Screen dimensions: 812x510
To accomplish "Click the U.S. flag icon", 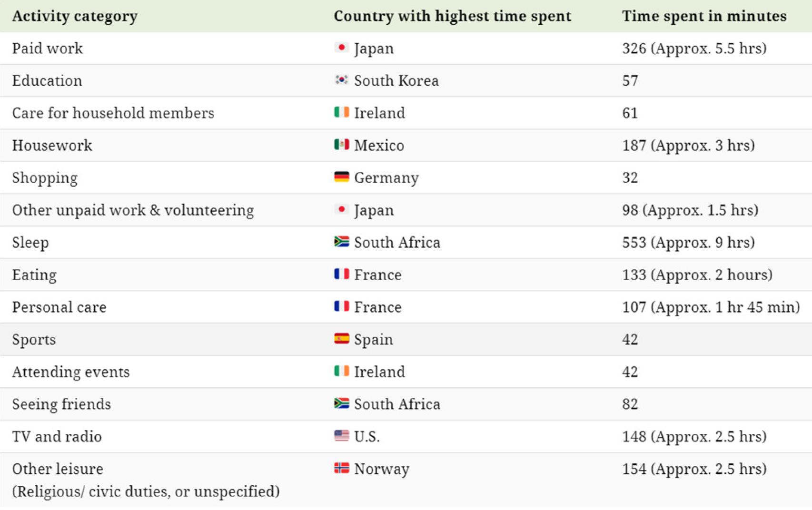I will (341, 436).
